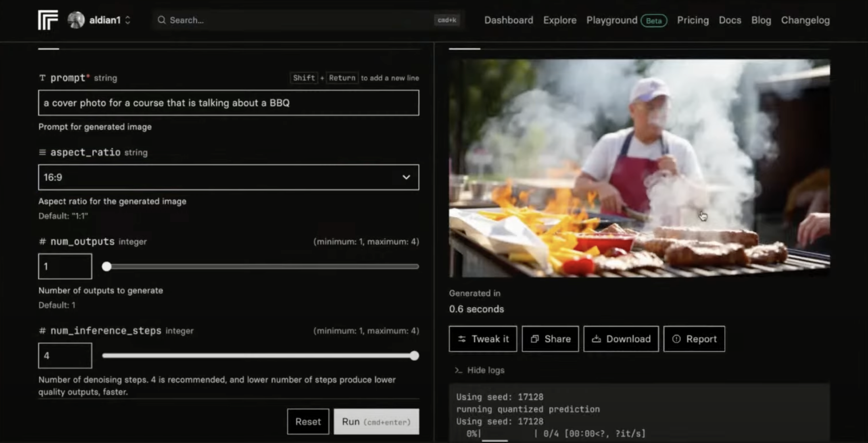Open the Pricing page
The width and height of the screenshot is (868, 443).
coord(693,20)
